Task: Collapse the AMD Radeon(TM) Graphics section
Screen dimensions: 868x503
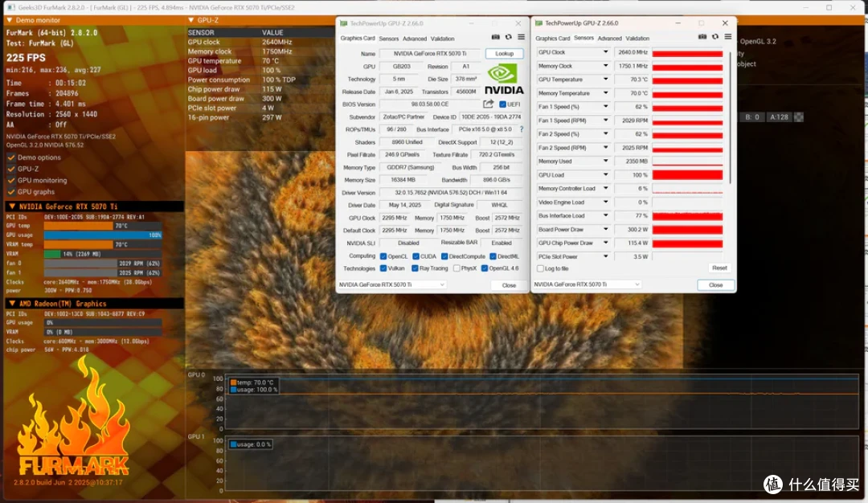Action: pos(12,304)
